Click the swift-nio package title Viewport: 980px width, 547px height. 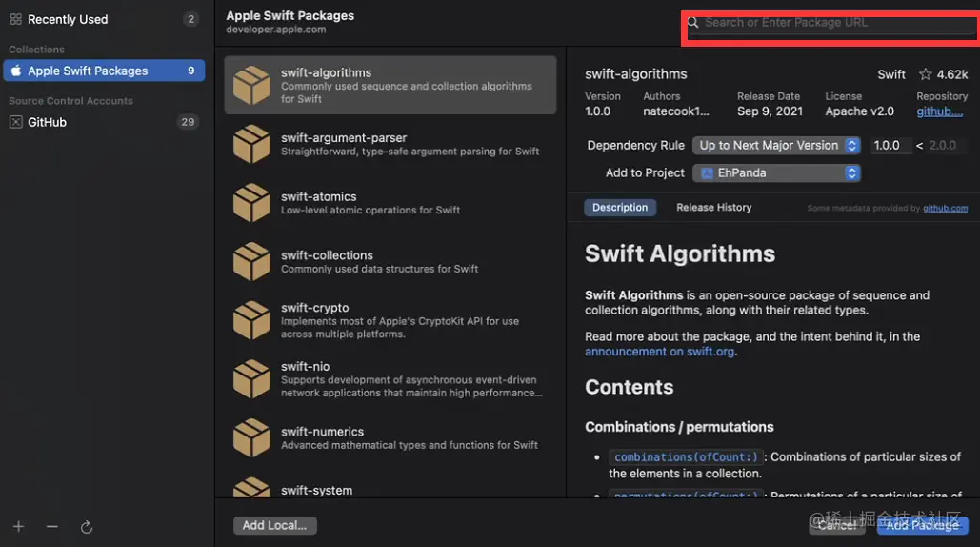tap(305, 366)
